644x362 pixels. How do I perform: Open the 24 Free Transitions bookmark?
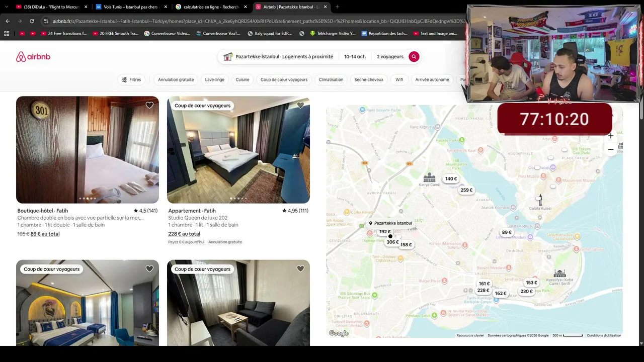(x=64, y=34)
